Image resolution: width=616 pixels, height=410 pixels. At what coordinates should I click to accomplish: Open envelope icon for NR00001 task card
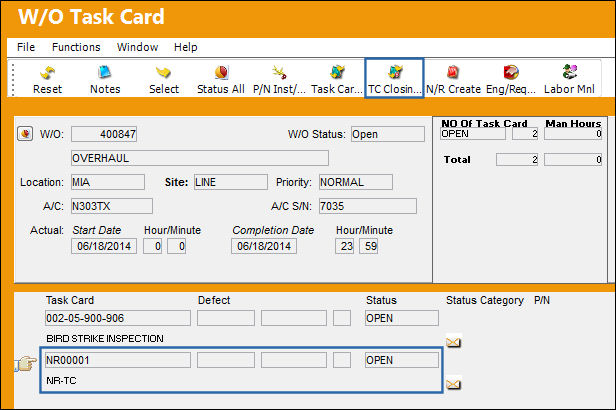click(453, 384)
